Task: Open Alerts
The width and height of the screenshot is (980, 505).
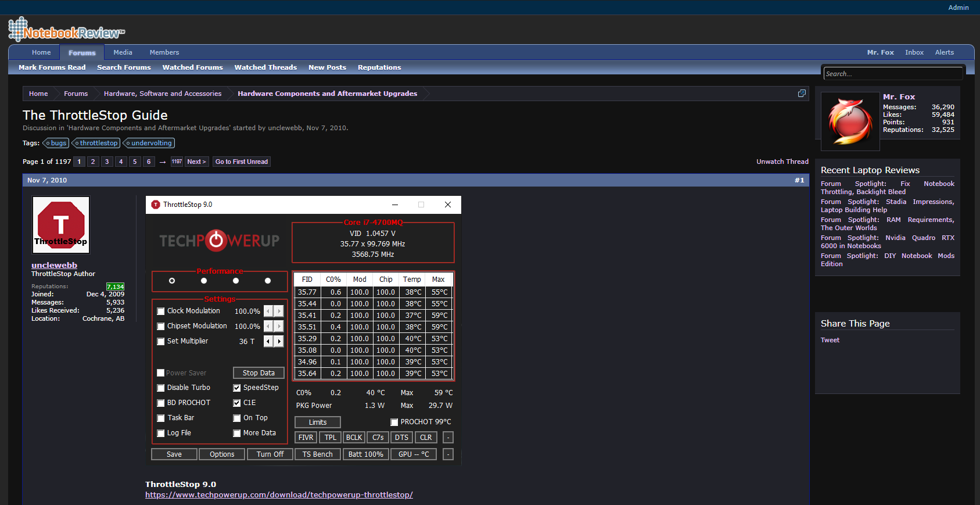Action: pyautogui.click(x=945, y=52)
